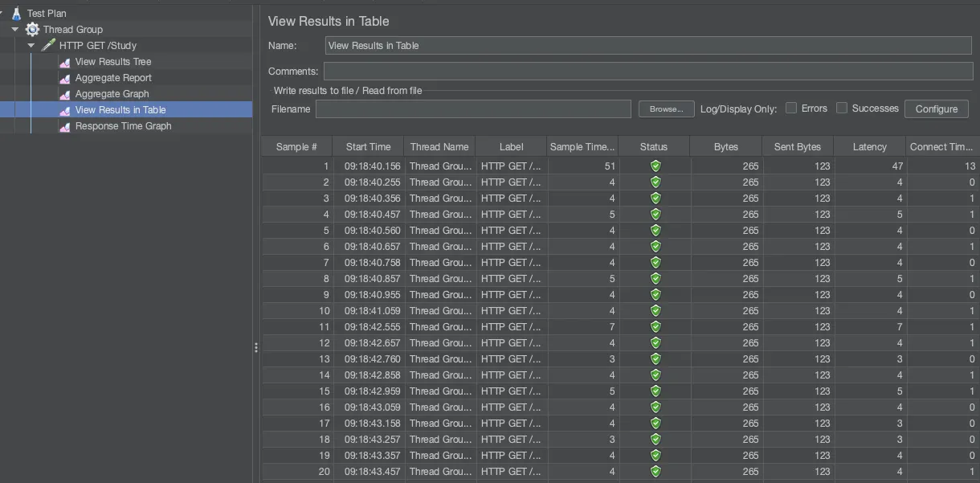This screenshot has height=483, width=980.
Task: Open the Configure dialog button
Action: tap(936, 108)
